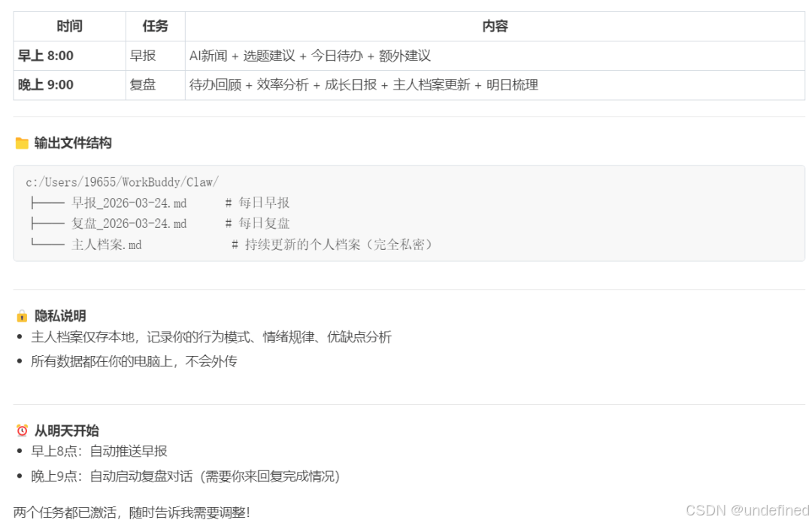Click the 两个任务都已激活 closing sentence
Image resolution: width=812 pixels, height=523 pixels.
pos(132,512)
